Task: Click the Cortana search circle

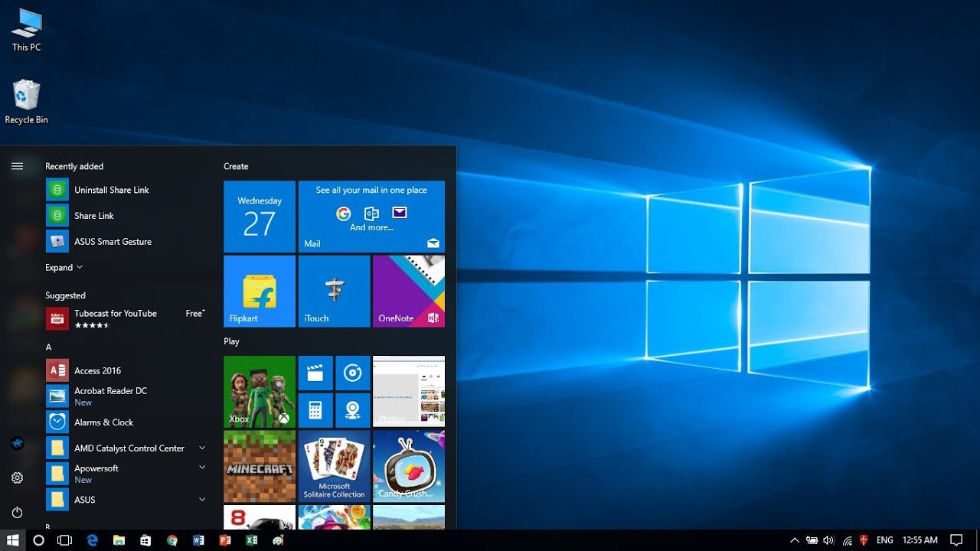Action: (39, 540)
